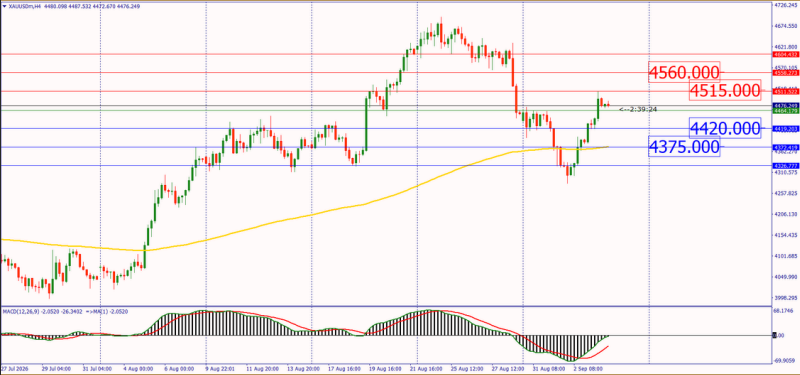Select the 4560.000 resistance price label

coord(684,72)
